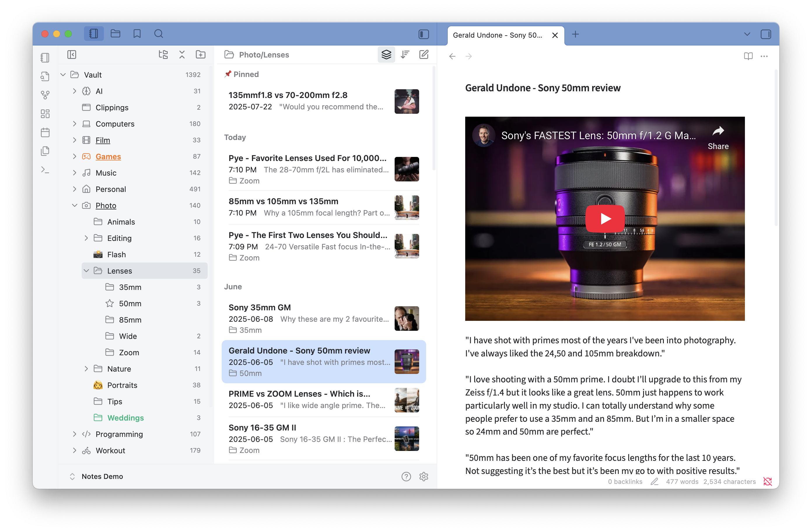Collapse the Lenses folder chevron
The image size is (812, 532).
pyautogui.click(x=86, y=271)
